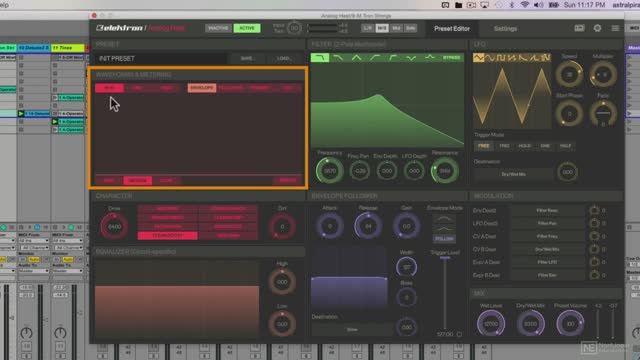The image size is (640, 360).
Task: Click the Envelope Follower Attack knob
Action: click(x=329, y=226)
